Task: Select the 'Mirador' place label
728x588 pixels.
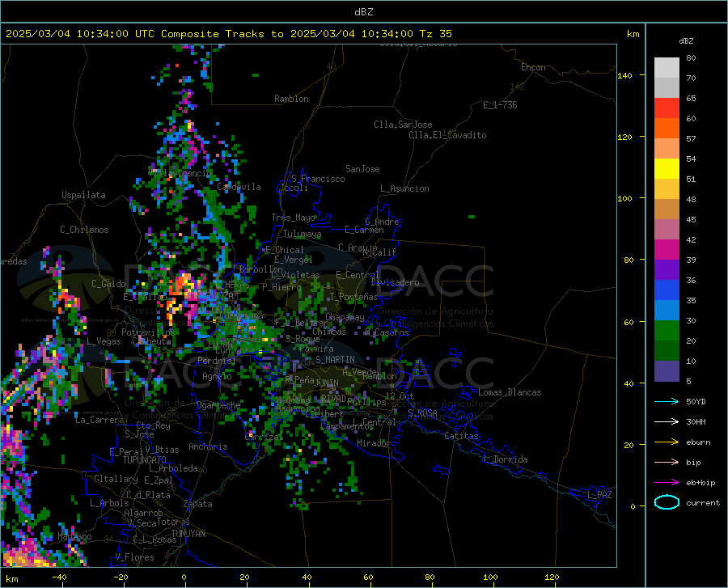Action: click(x=374, y=443)
